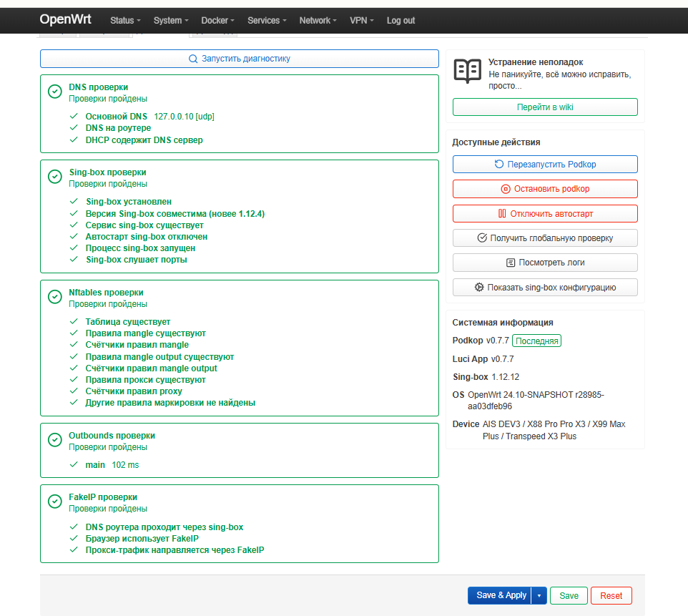The width and height of the screenshot is (688, 616).
Task: Click DNS роутера проходит через sing-box row
Action: pos(164,527)
